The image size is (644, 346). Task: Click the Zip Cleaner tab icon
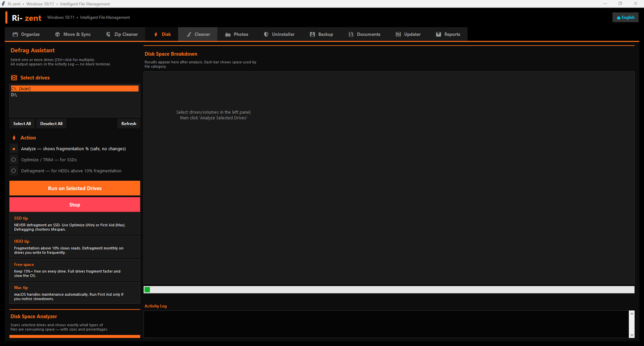(x=108, y=34)
